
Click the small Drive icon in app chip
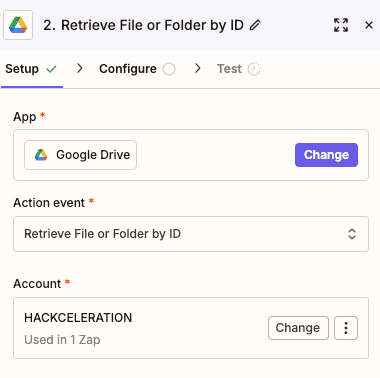click(41, 155)
